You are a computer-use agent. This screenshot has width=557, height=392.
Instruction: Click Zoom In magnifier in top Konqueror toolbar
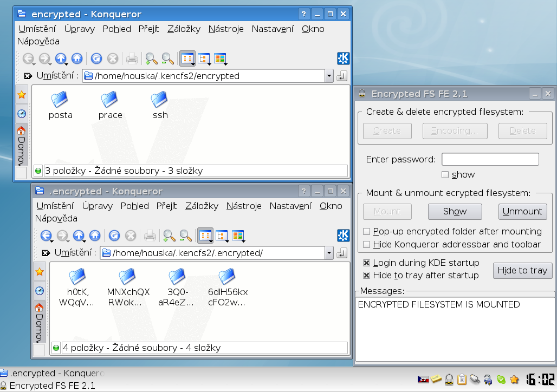coord(151,58)
